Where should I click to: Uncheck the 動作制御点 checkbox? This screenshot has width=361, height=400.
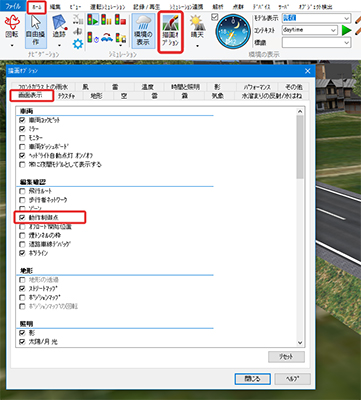[22, 217]
